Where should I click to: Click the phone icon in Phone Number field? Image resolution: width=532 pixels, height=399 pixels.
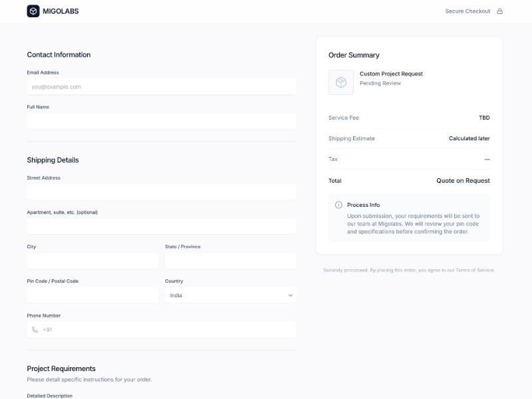pyautogui.click(x=35, y=330)
